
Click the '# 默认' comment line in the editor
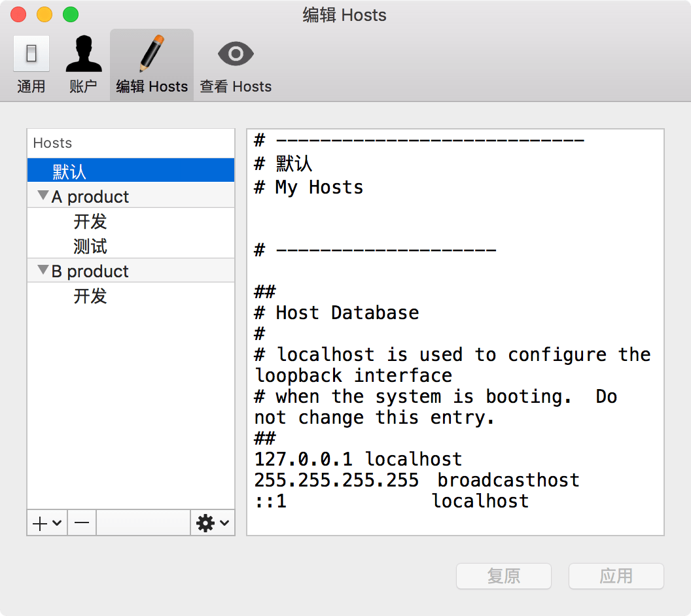pyautogui.click(x=283, y=163)
